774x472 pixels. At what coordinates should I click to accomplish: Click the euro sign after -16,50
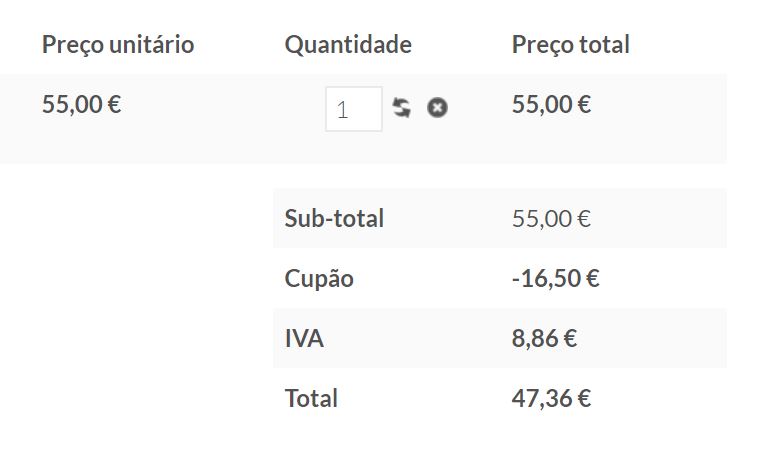[593, 278]
